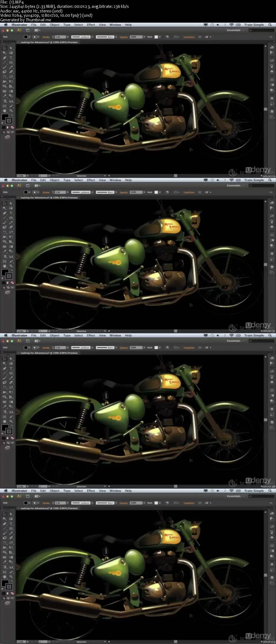Open Arrange Documents dropdown in the 00:00:32 frame
The width and height of the screenshot is (276, 644).
37,186
